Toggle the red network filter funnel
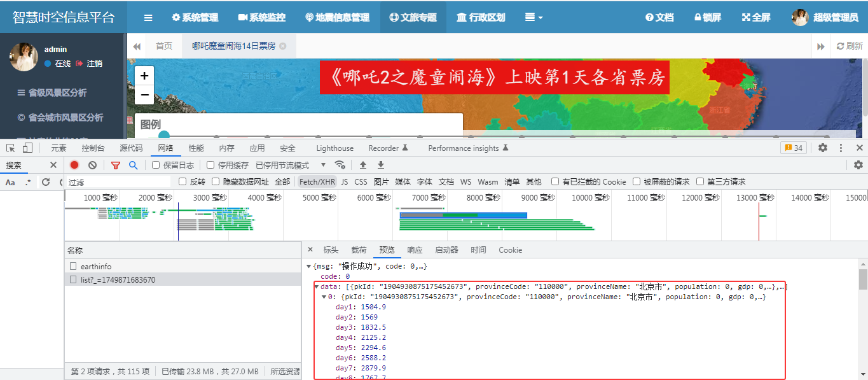Image resolution: width=868 pixels, height=380 pixels. pos(115,165)
